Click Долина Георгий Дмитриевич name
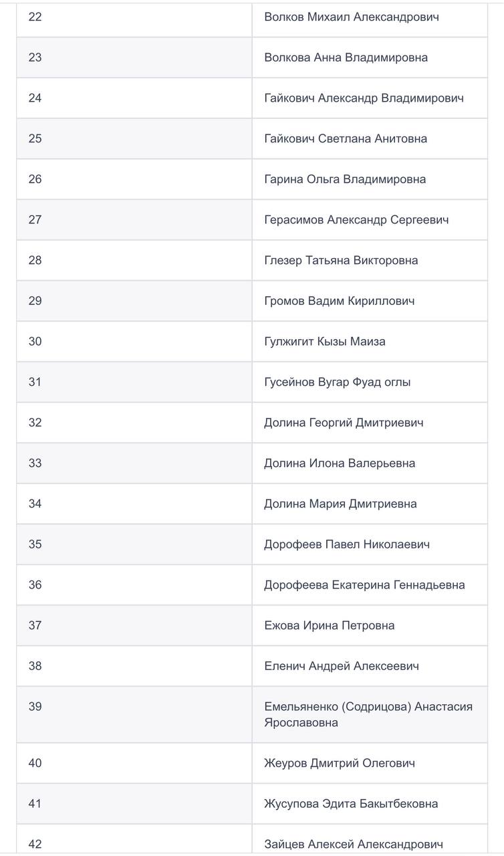Viewport: 504px width, 856px height. coord(344,423)
